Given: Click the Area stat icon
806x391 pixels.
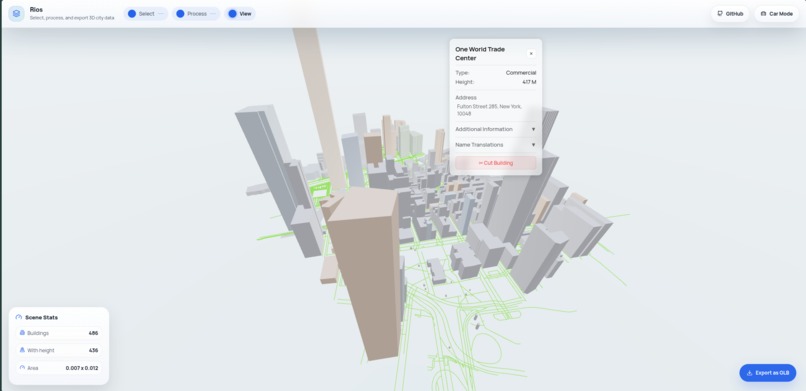Looking at the screenshot, I should click(x=22, y=368).
